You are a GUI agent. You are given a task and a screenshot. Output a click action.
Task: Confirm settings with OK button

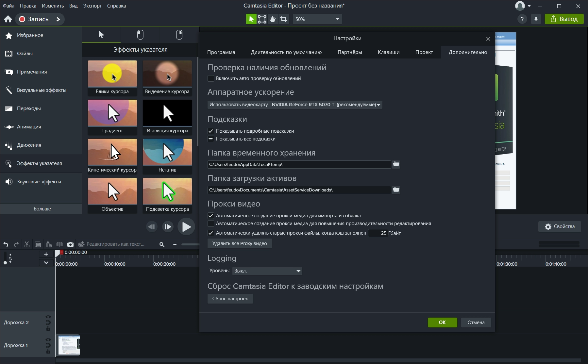coord(442,323)
